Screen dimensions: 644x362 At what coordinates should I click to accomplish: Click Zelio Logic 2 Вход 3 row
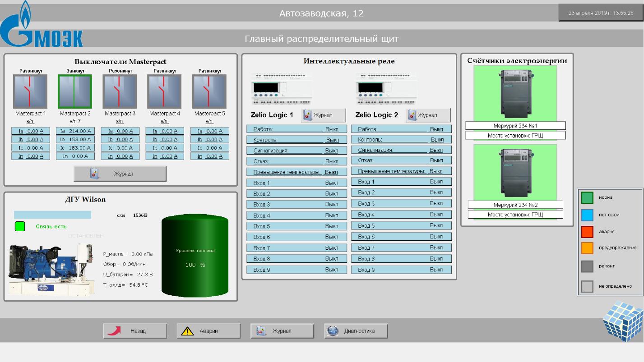coord(402,204)
